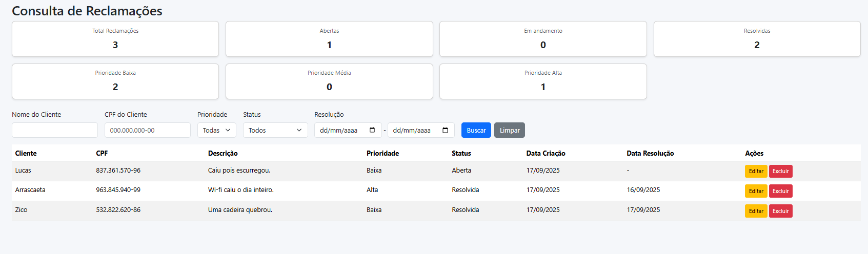Edit the complaint from Zico
This screenshot has height=254, width=868.
tap(756, 211)
